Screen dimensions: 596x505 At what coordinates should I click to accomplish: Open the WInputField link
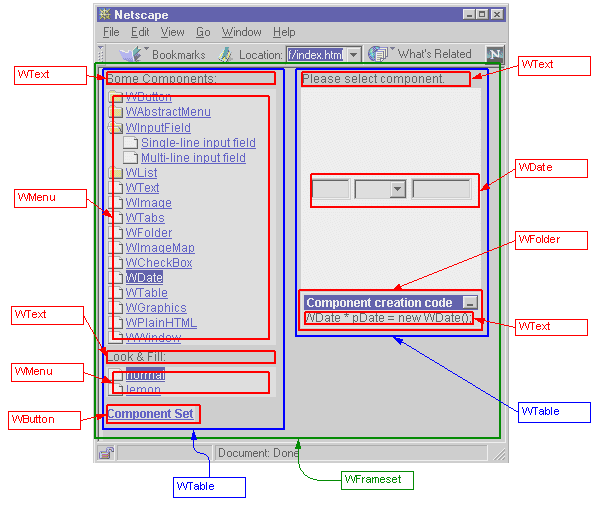158,128
